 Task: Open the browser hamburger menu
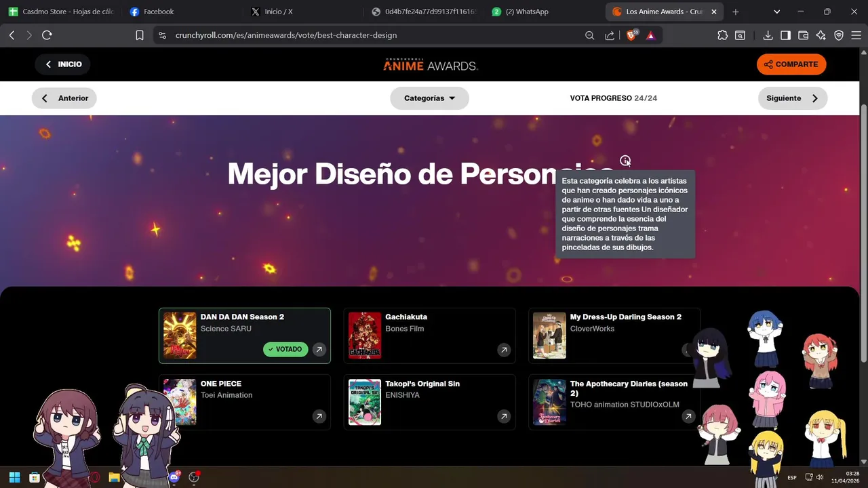(x=856, y=35)
